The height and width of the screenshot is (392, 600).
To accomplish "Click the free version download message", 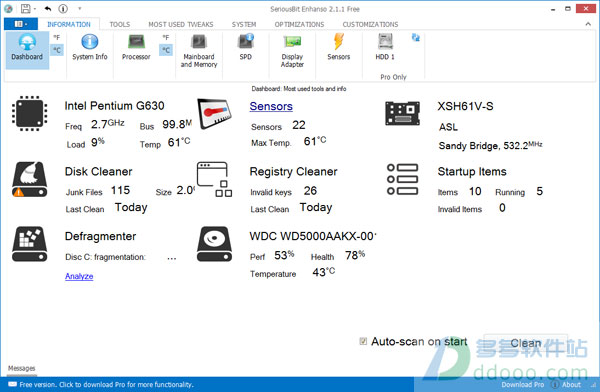I will click(106, 384).
